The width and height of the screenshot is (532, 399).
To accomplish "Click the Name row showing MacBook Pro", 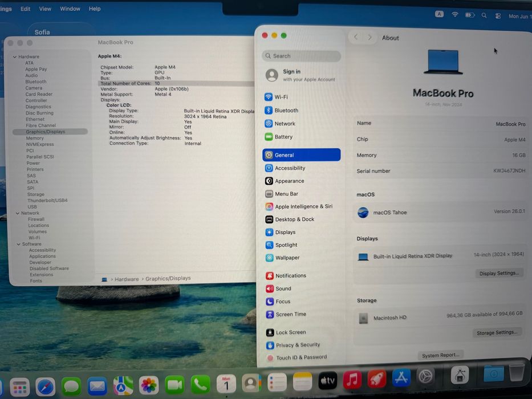I will point(441,124).
